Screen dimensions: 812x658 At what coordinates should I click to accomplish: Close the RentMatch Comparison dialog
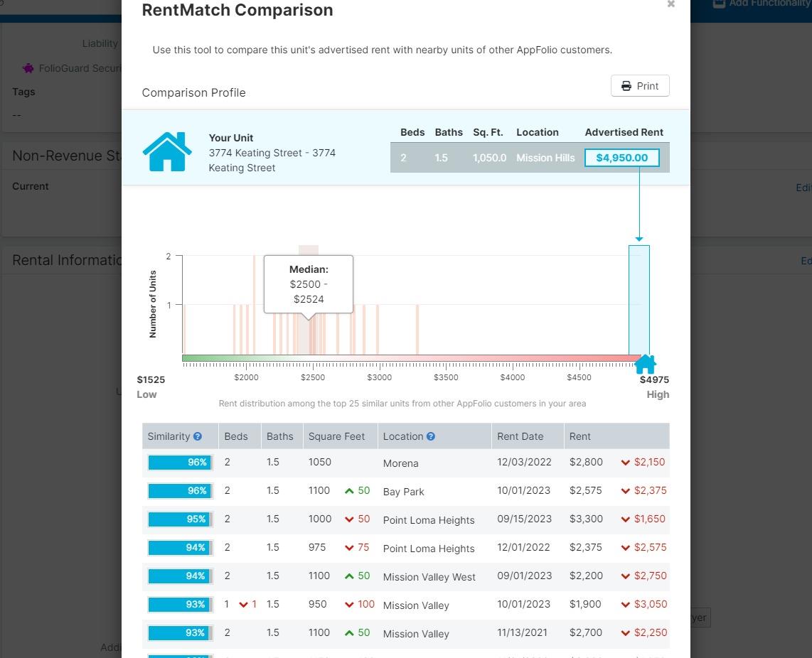tap(671, 4)
